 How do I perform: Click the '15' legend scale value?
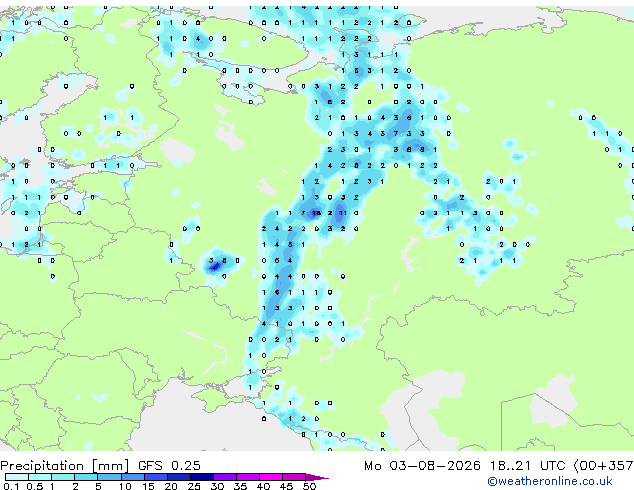click(148, 486)
